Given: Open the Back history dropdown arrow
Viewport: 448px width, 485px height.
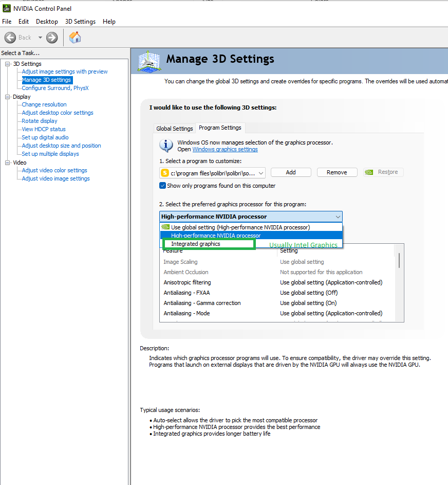Looking at the screenshot, I should coord(40,38).
